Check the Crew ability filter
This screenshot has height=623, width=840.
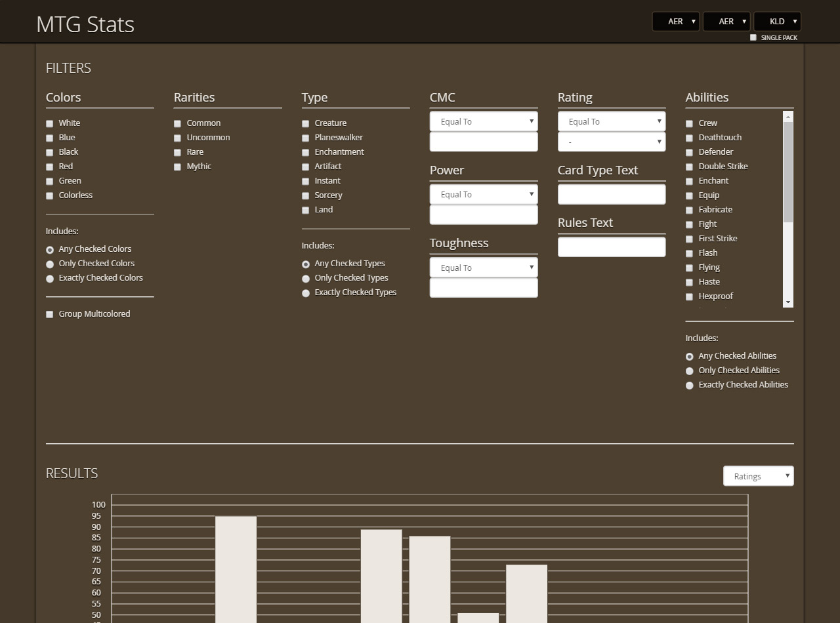[690, 123]
